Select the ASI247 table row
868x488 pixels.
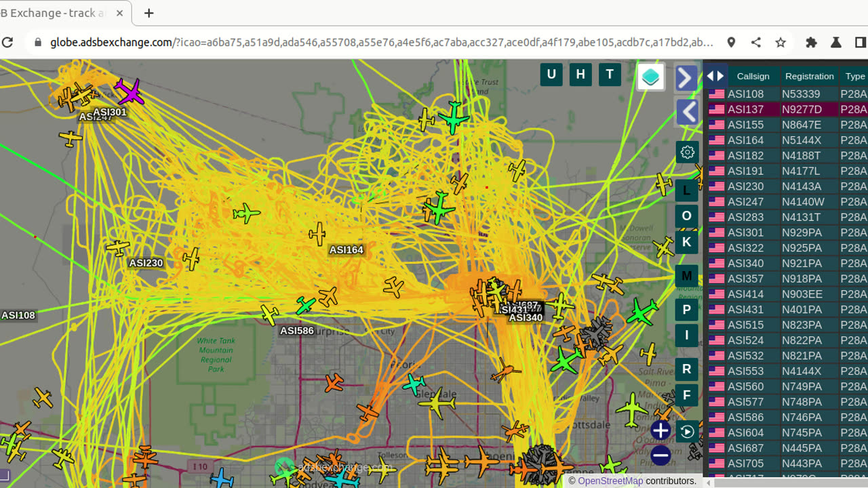point(787,202)
